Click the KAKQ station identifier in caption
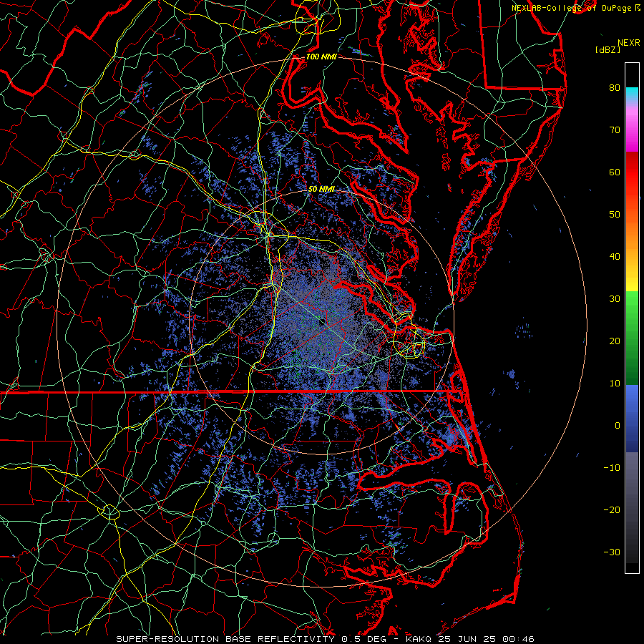The width and height of the screenshot is (644, 644). coord(420,639)
